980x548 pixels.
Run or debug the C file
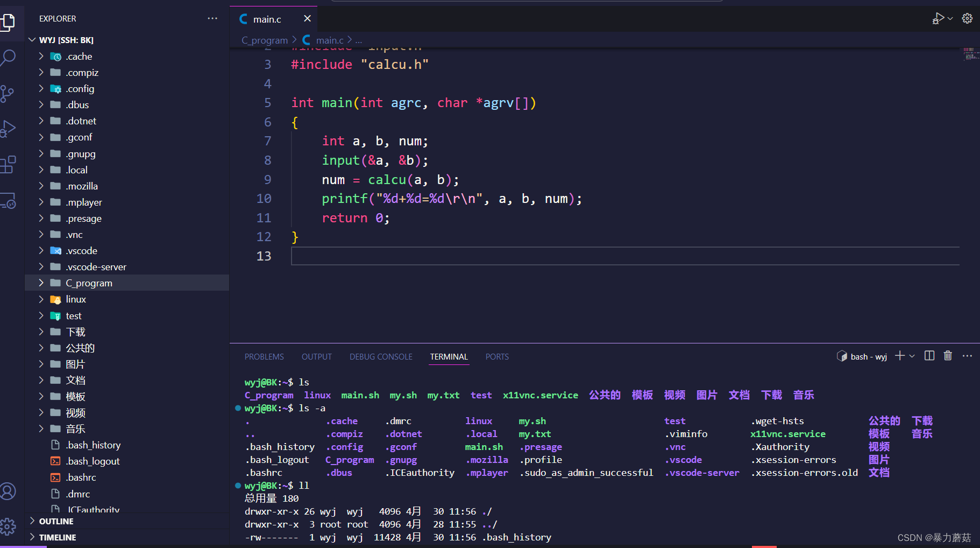938,19
